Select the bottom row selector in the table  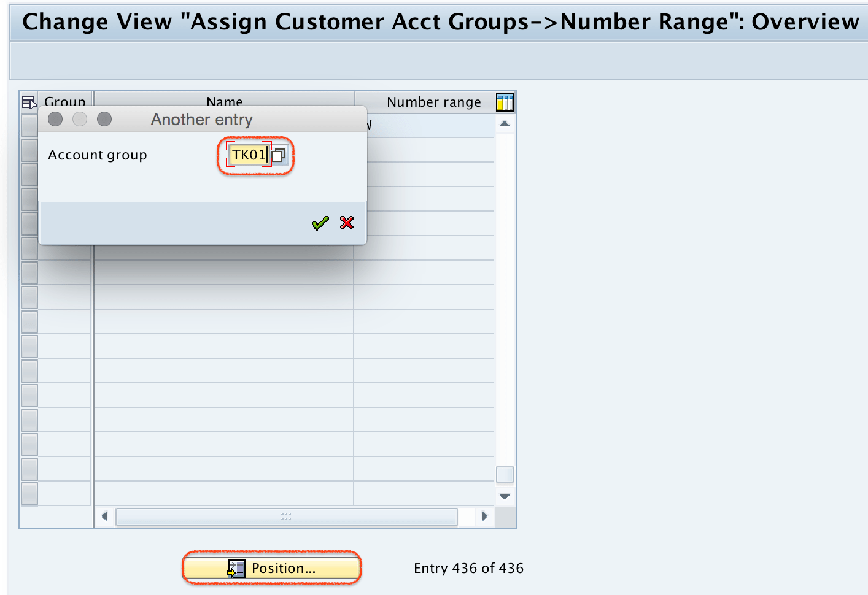pos(29,493)
